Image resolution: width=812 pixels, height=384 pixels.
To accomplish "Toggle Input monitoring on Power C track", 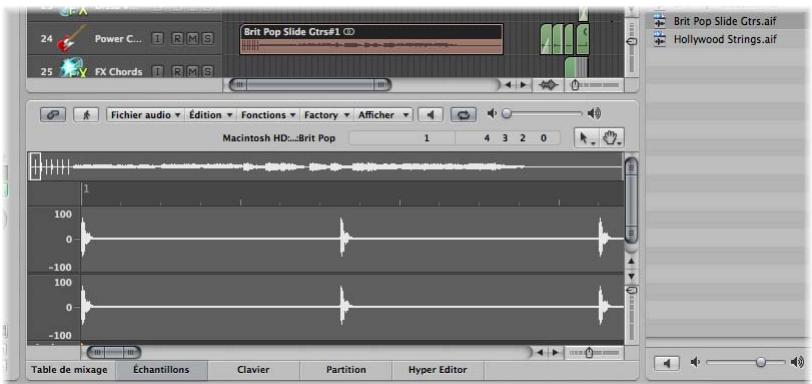I will tap(158, 39).
